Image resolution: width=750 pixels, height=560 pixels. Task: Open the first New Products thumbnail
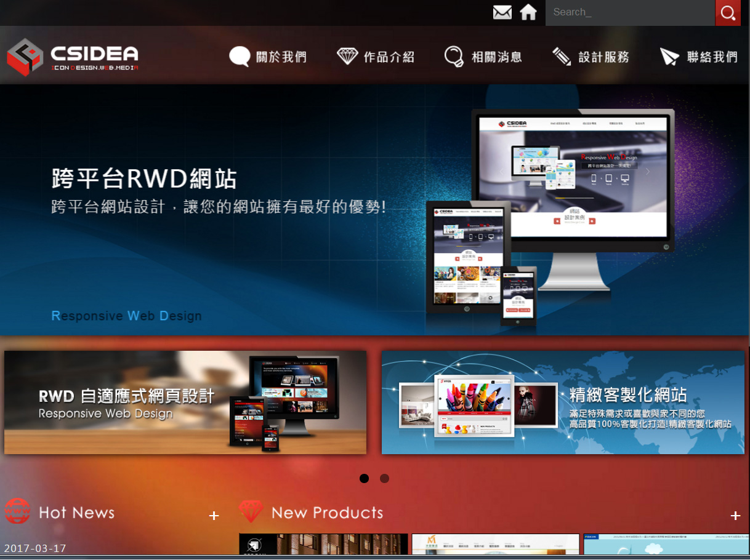pyautogui.click(x=323, y=545)
